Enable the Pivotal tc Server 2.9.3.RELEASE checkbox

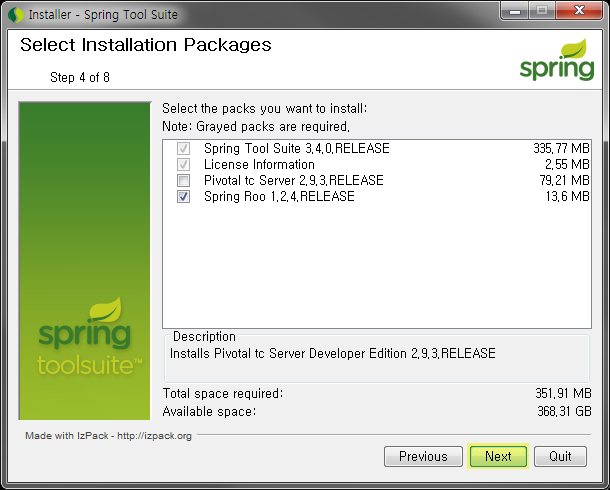[x=183, y=180]
